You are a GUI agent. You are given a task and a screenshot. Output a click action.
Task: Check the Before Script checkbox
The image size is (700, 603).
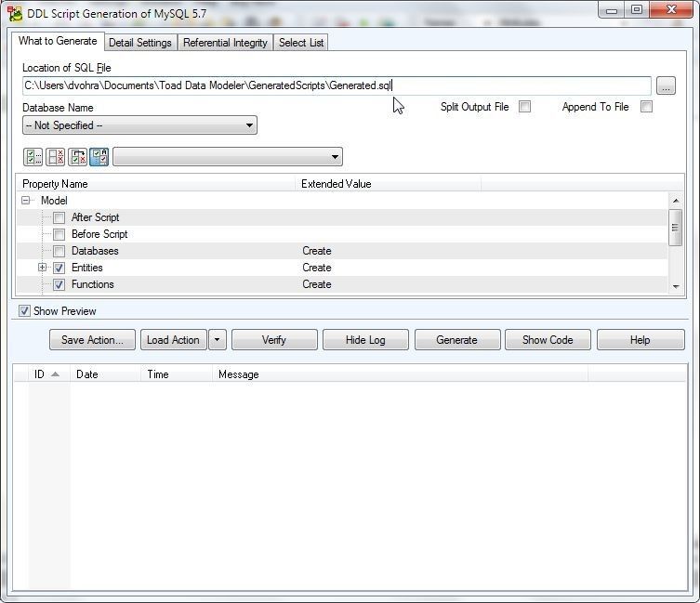pos(59,234)
